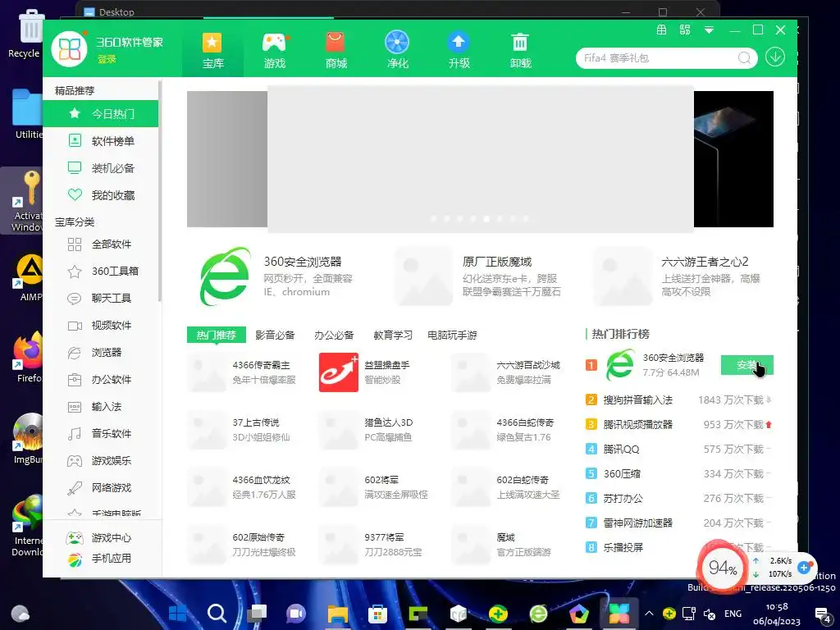This screenshot has width=840, height=630.
Task: Click the active banner carousel dot
Action: click(486, 218)
